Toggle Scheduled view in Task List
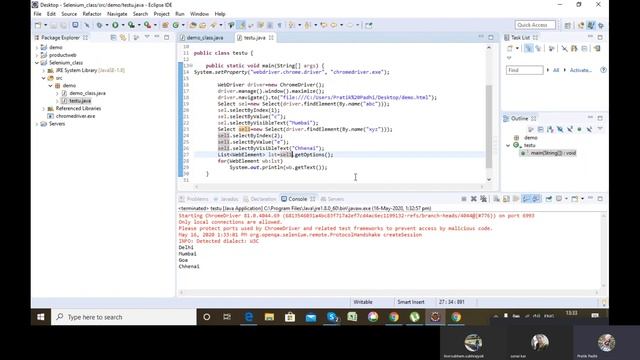 coord(538,49)
